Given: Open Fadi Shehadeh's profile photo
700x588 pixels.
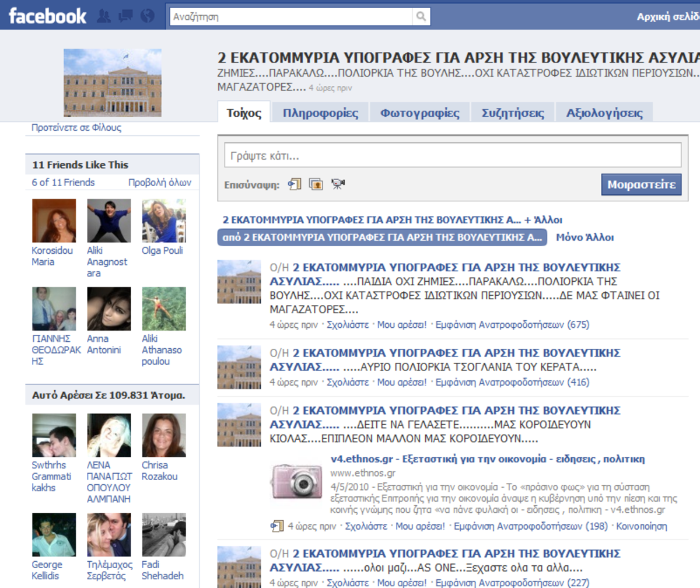Looking at the screenshot, I should click(164, 534).
